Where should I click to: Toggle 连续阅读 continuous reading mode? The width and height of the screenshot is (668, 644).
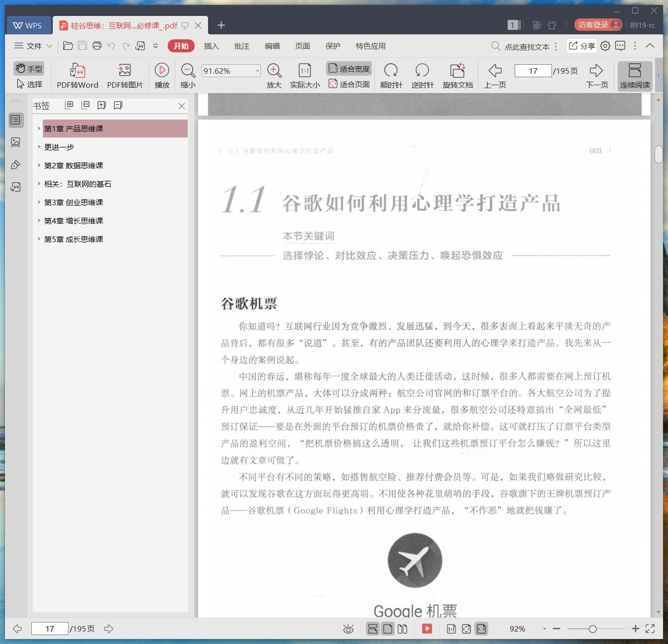tap(635, 76)
